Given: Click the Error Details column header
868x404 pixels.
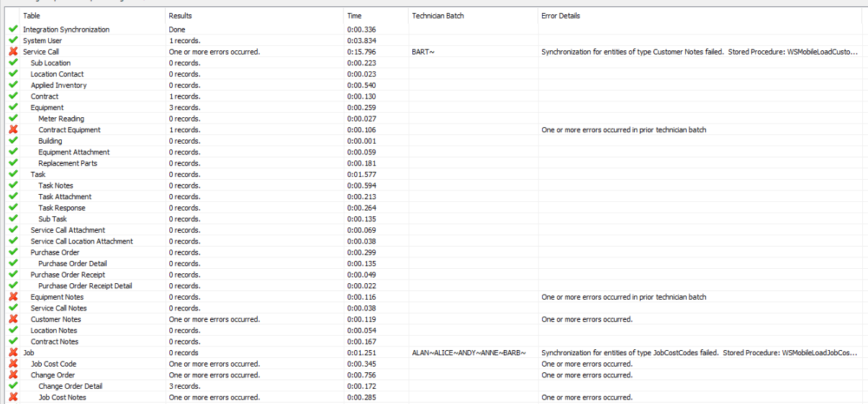Looking at the screenshot, I should coord(560,16).
